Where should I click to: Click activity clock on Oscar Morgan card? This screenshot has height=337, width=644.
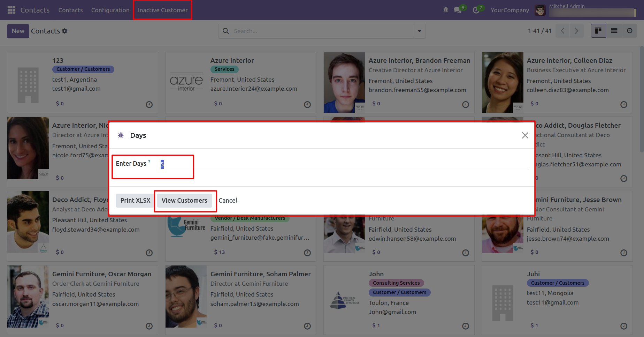(149, 326)
